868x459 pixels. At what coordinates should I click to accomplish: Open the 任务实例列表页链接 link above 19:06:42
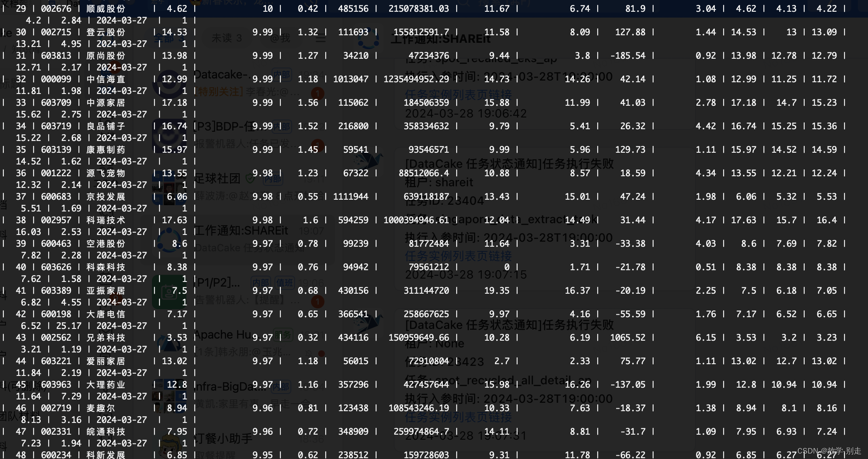click(x=458, y=95)
